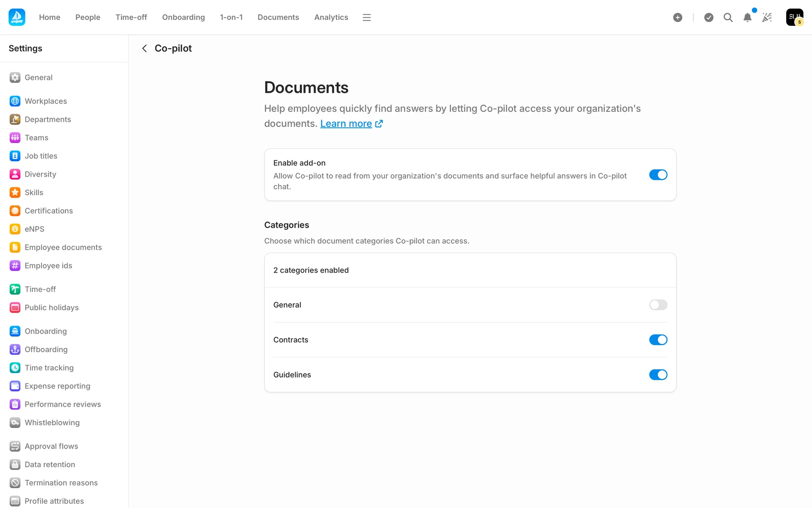
Task: Open the Skills star icon item
Action: click(x=15, y=193)
